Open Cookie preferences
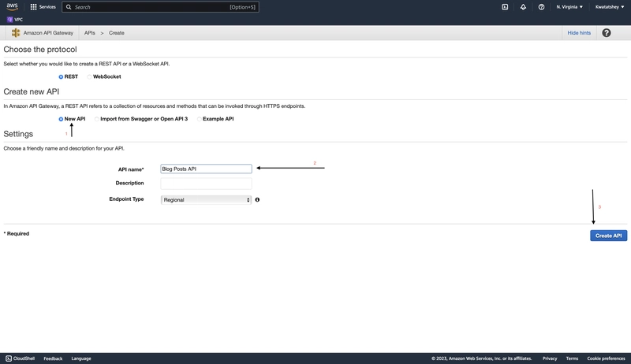The image size is (631, 364). point(606,358)
